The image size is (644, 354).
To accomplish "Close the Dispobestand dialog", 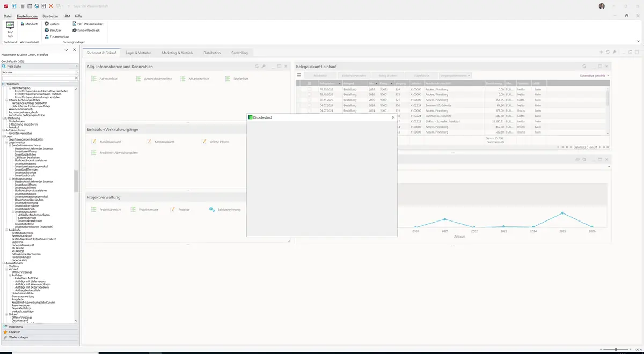I will tap(393, 117).
